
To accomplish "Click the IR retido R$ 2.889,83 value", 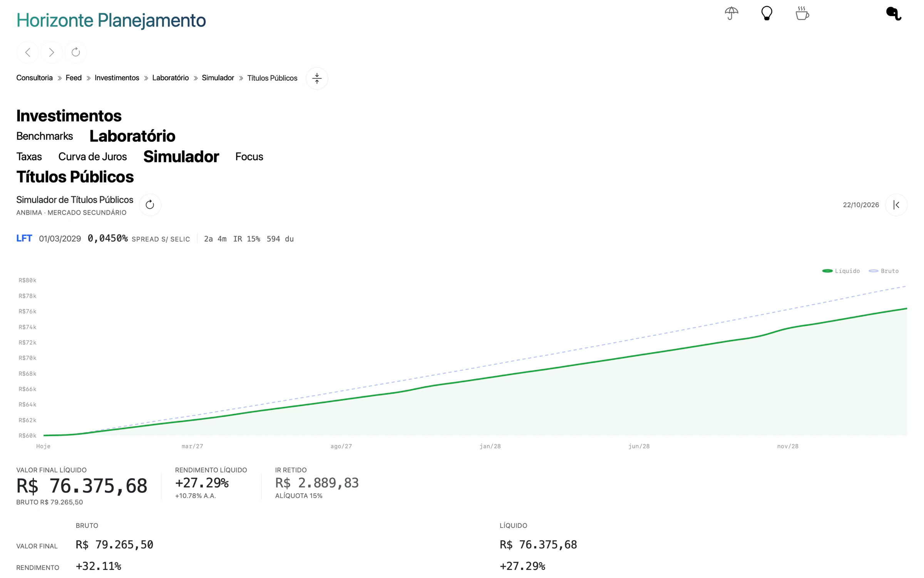I will tap(317, 482).
